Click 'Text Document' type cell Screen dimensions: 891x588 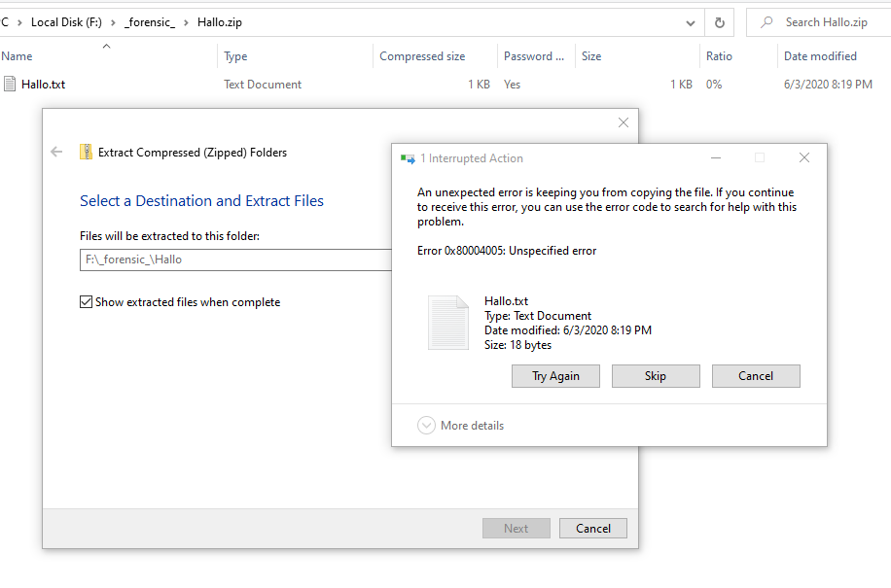[x=263, y=84]
